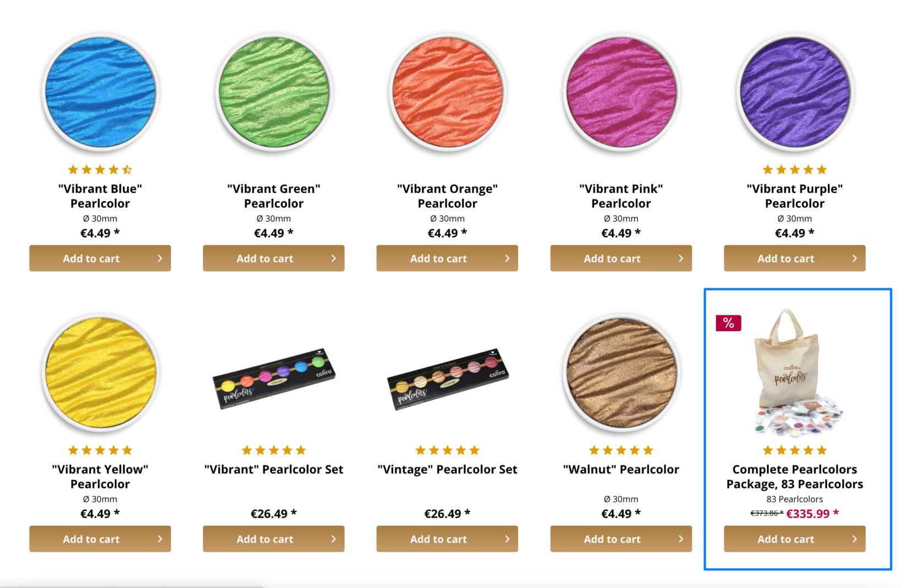The image size is (902, 588).
Task: Click the horizontal scrollbar at the bottom
Action: click(x=132, y=585)
